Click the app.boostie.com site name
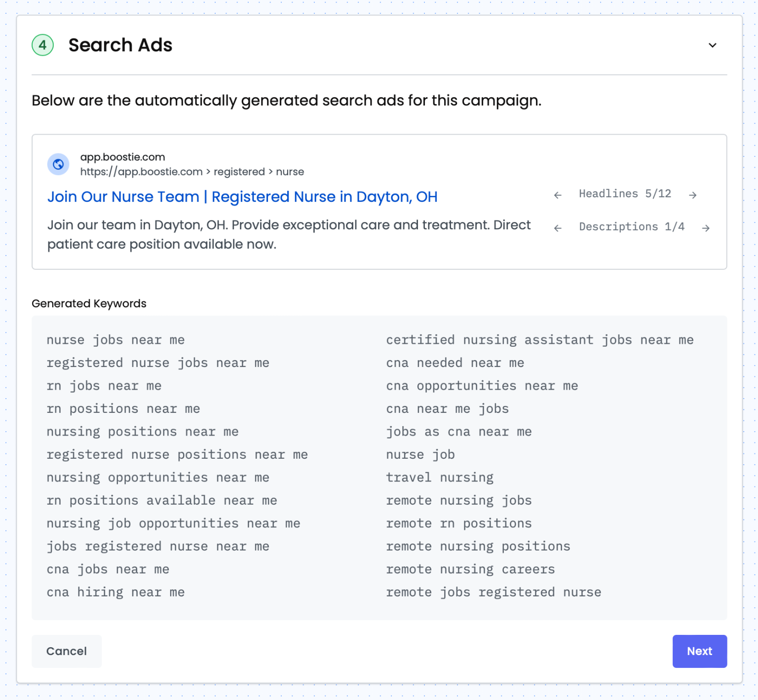Screen dimensions: 758x700 tap(123, 157)
